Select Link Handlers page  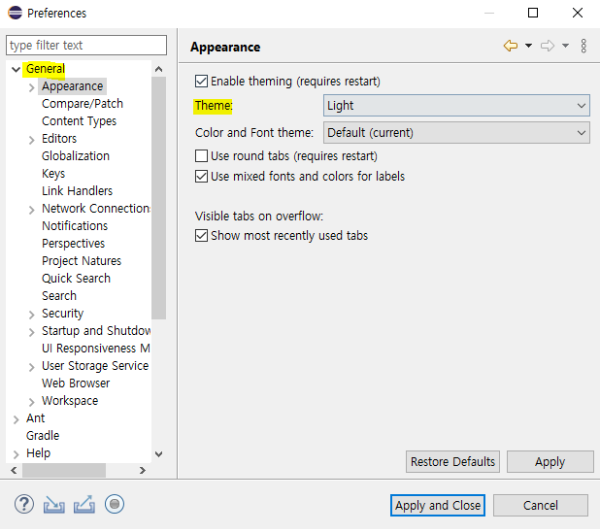pyautogui.click(x=77, y=191)
